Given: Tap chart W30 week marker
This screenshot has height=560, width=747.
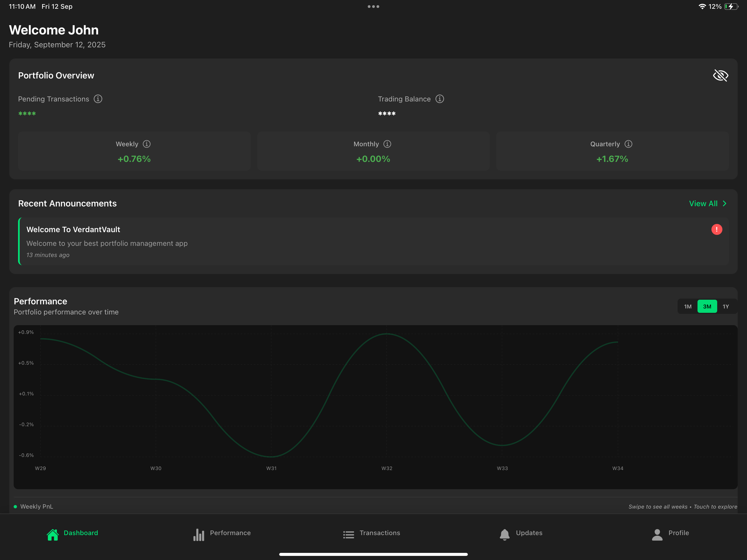Looking at the screenshot, I should tap(156, 468).
